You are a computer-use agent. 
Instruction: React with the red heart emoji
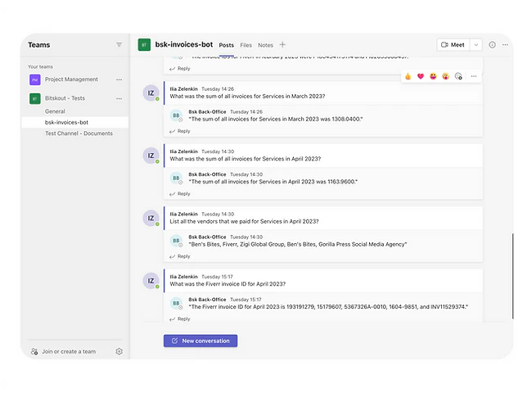pyautogui.click(x=421, y=76)
